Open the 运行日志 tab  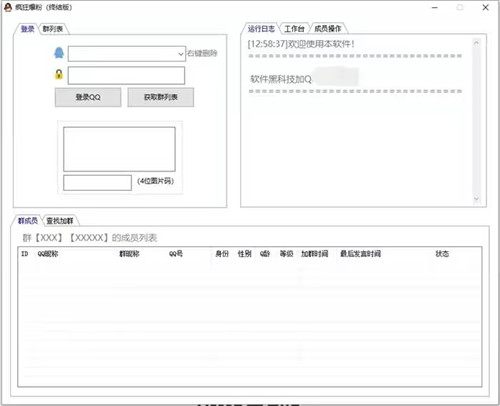261,29
